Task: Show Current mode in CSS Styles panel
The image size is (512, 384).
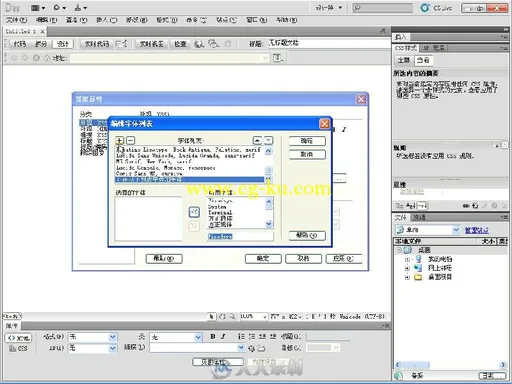Action: [x=422, y=60]
